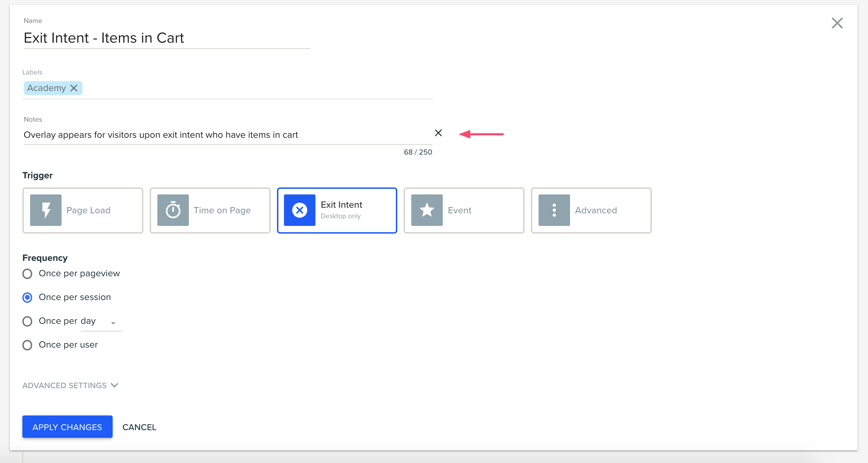The height and width of the screenshot is (463, 868).
Task: Pick the Advanced three-dots icon
Action: coord(554,210)
